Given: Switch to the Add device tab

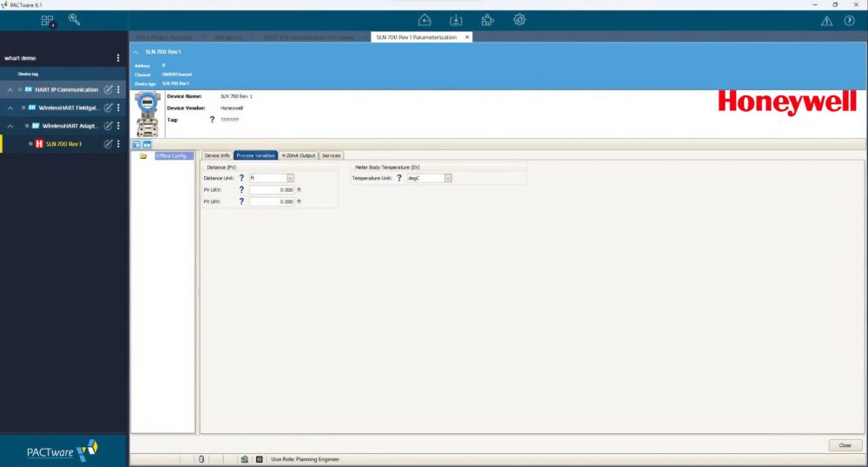Looking at the screenshot, I should click(228, 37).
